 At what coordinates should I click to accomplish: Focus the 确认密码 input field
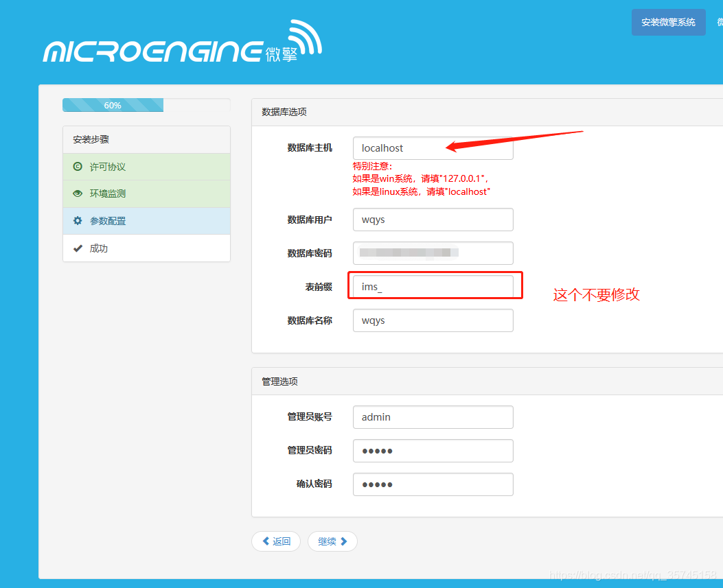(x=433, y=484)
